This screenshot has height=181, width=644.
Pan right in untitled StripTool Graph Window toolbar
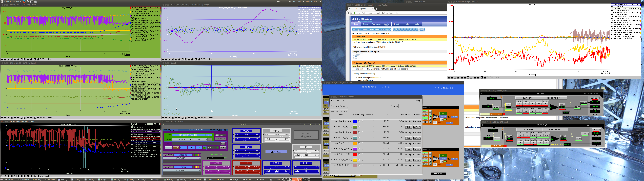point(452,78)
